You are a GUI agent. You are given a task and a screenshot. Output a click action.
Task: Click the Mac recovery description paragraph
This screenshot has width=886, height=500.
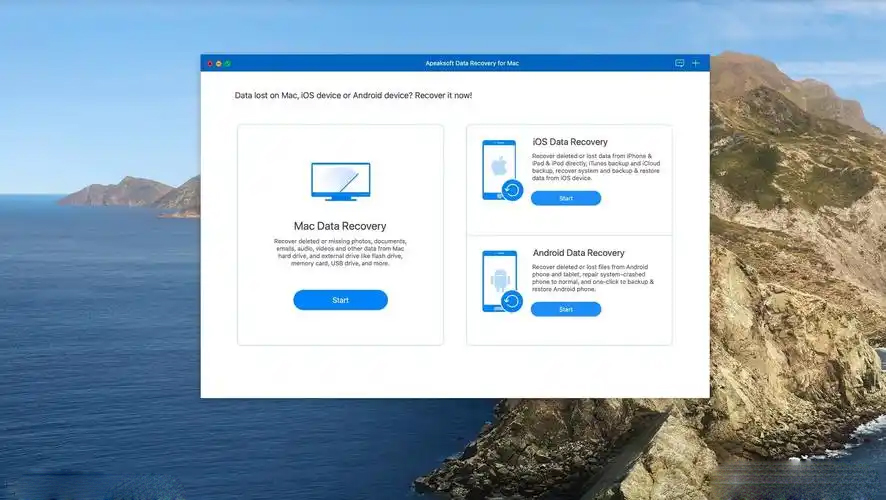pos(340,252)
